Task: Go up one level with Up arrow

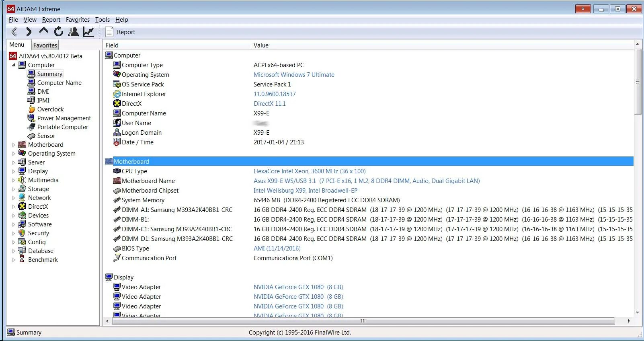Action: [x=43, y=31]
